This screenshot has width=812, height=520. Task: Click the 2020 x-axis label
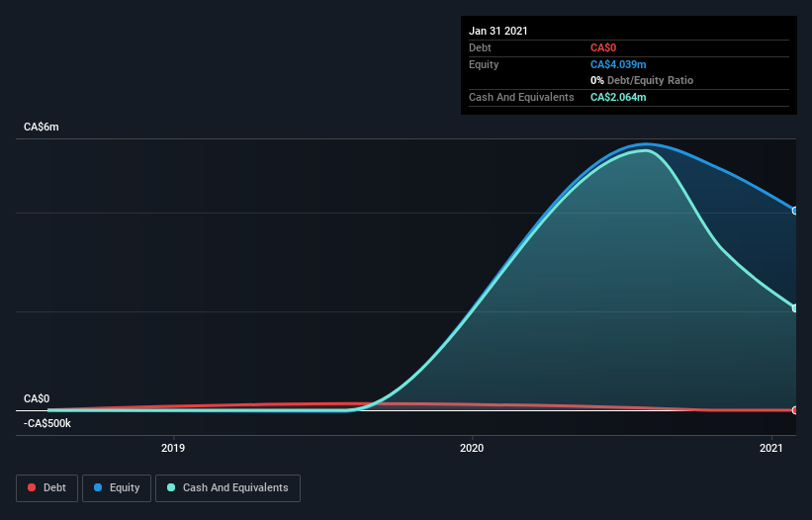click(x=472, y=448)
